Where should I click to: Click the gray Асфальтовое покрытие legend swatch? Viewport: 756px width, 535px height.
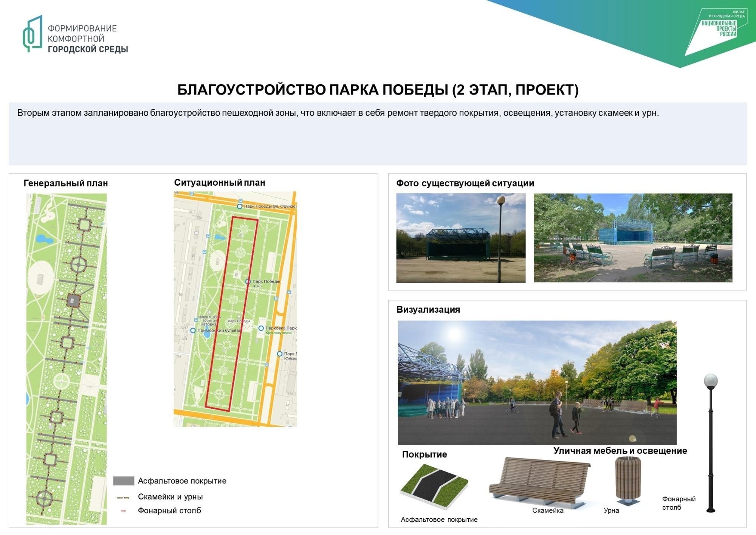[124, 481]
